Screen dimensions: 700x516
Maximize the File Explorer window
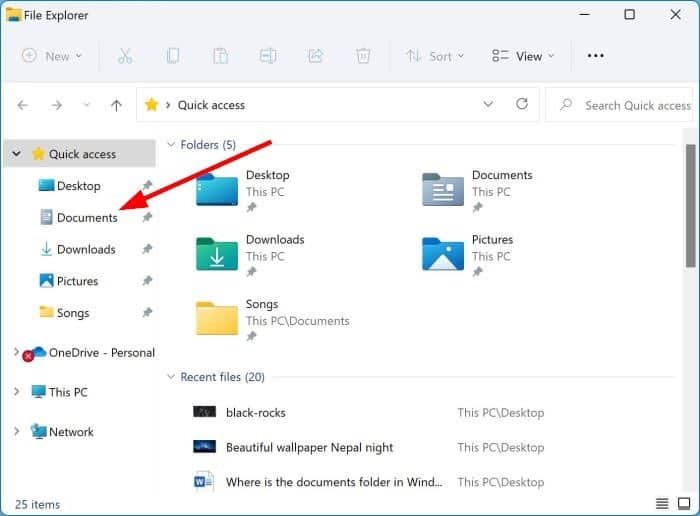[x=629, y=15]
